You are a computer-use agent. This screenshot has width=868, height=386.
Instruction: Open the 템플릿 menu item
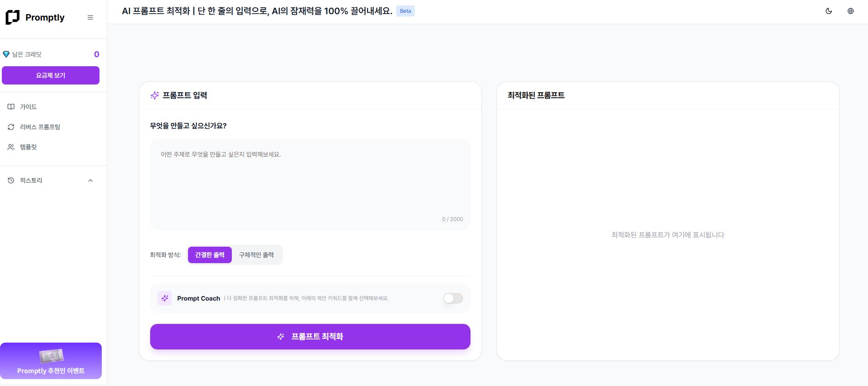click(x=28, y=147)
